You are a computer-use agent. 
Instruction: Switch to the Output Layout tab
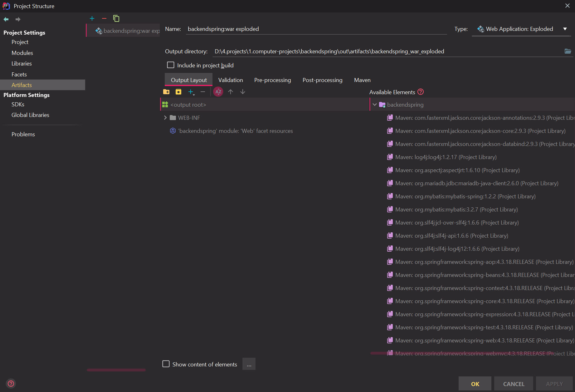tap(189, 80)
